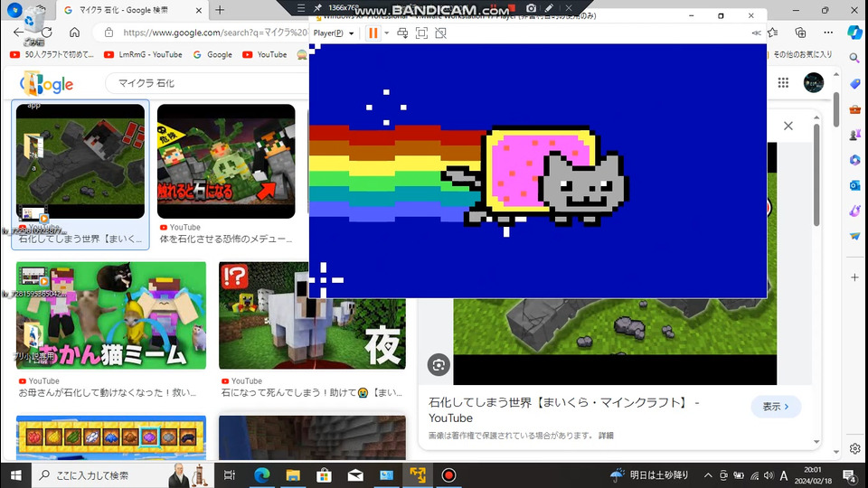Open Edge Settings and more menu
Image resolution: width=868 pixels, height=488 pixels.
pyautogui.click(x=828, y=33)
